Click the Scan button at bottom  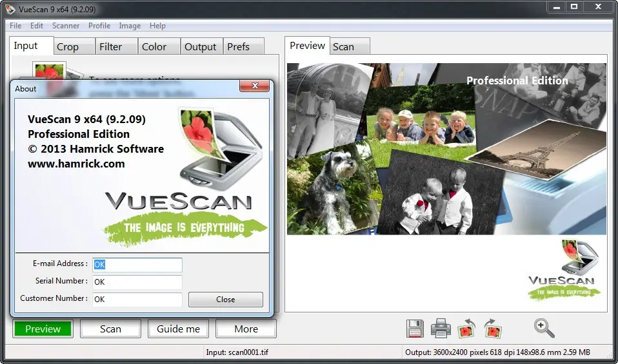[x=110, y=329]
